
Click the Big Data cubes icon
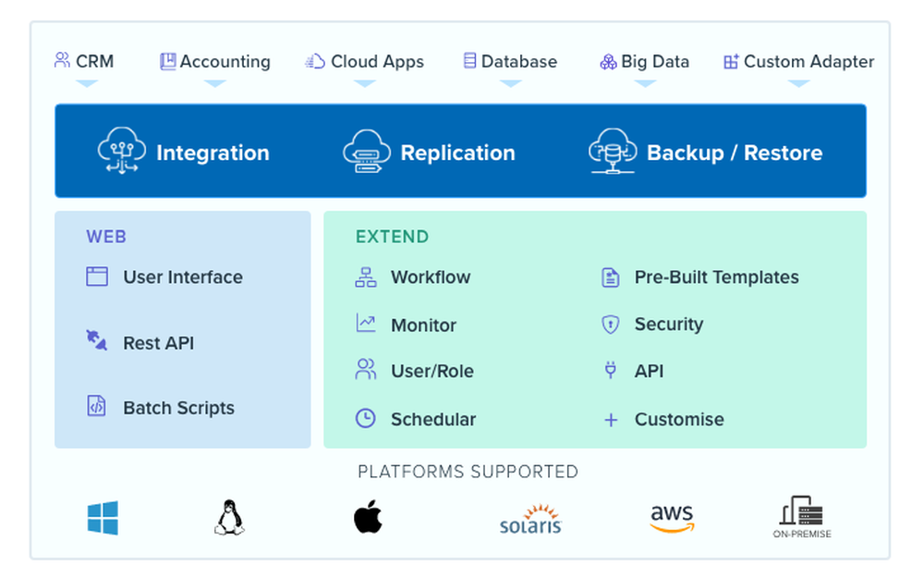(608, 62)
